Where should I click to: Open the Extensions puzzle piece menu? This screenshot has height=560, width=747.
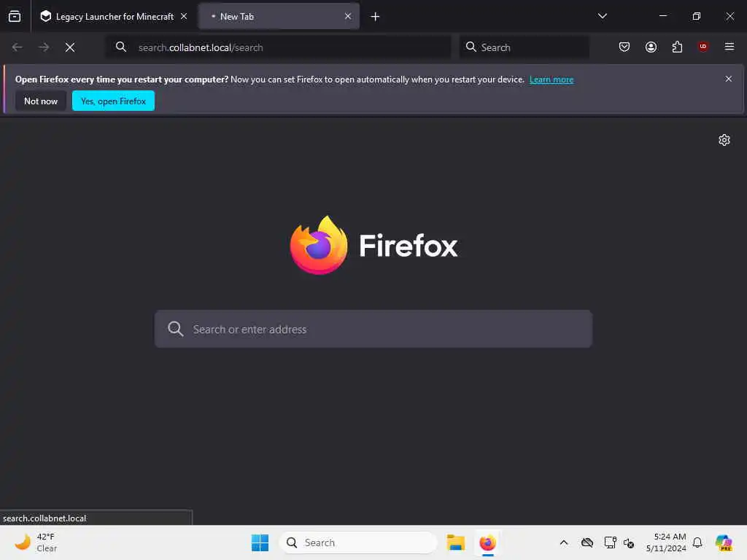tap(677, 47)
